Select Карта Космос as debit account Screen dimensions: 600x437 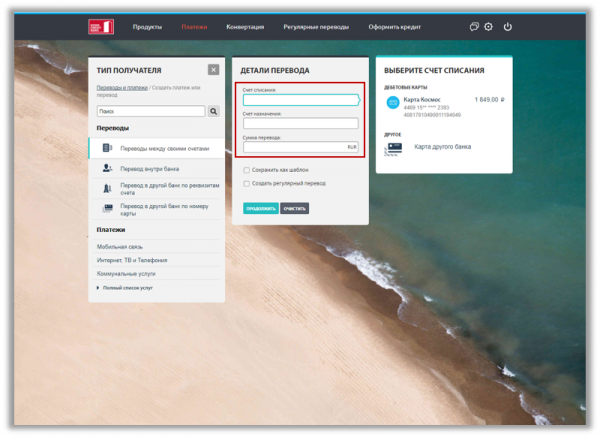pos(444,106)
